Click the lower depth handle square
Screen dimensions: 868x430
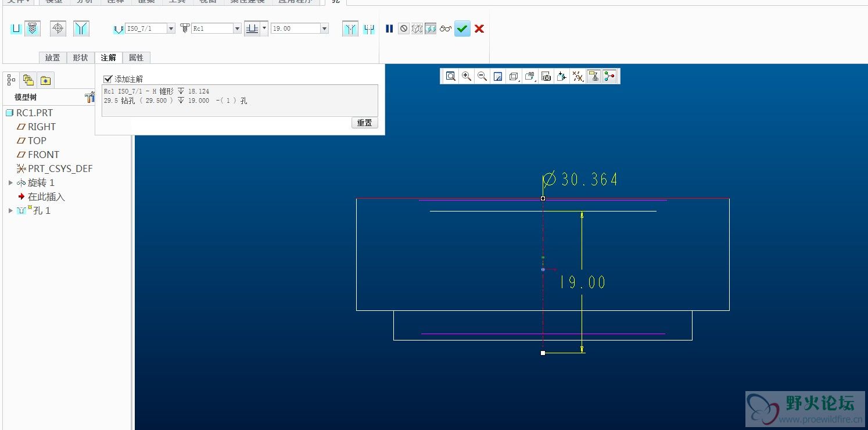[x=543, y=353]
